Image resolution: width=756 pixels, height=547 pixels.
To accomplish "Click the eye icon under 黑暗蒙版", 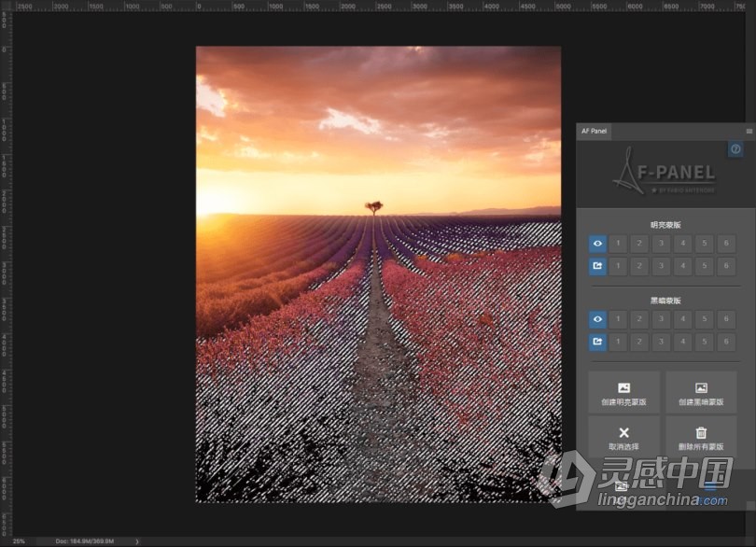I will point(597,319).
